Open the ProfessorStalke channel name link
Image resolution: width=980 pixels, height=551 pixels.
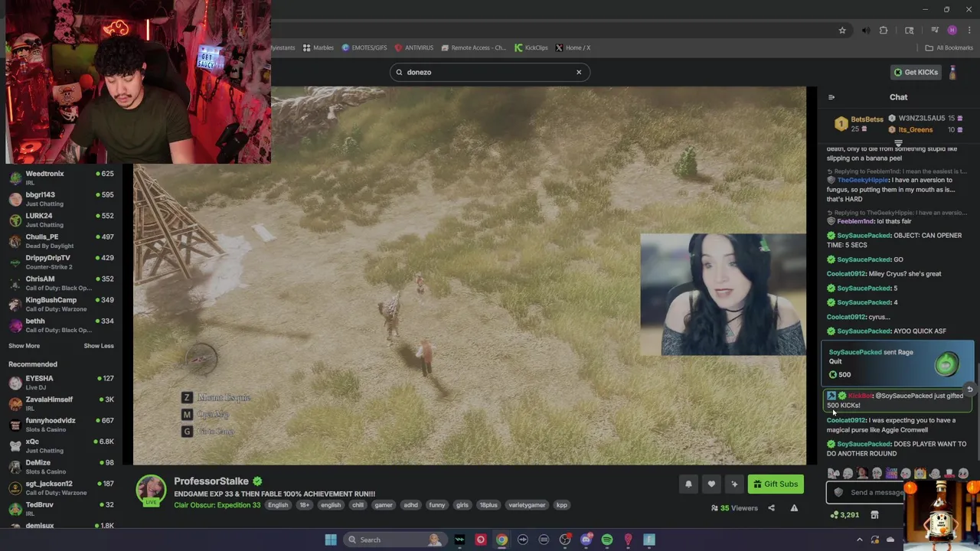pos(211,481)
